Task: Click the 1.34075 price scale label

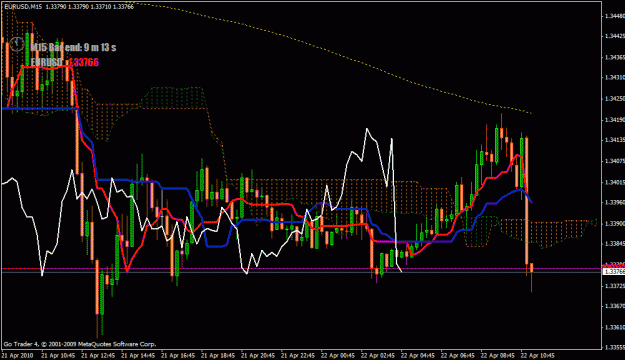Action: [x=614, y=161]
